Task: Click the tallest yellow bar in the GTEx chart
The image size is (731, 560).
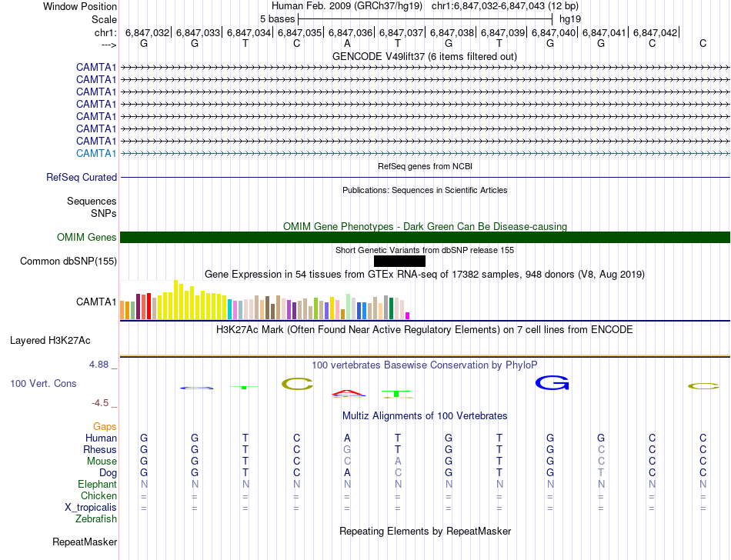Action: coord(175,299)
